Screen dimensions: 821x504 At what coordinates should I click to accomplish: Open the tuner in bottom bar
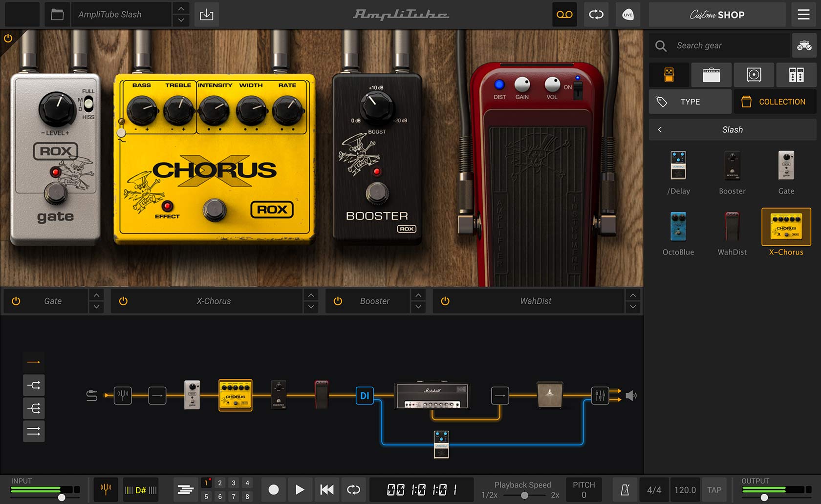106,489
